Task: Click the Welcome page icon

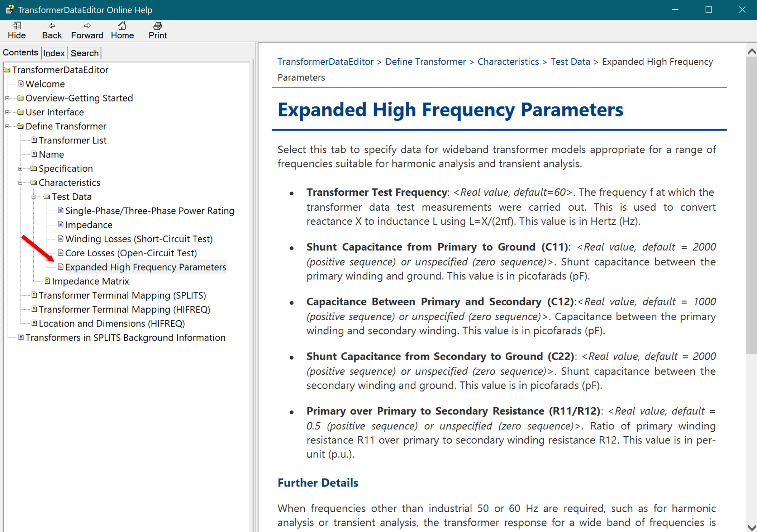Action: 21,84
